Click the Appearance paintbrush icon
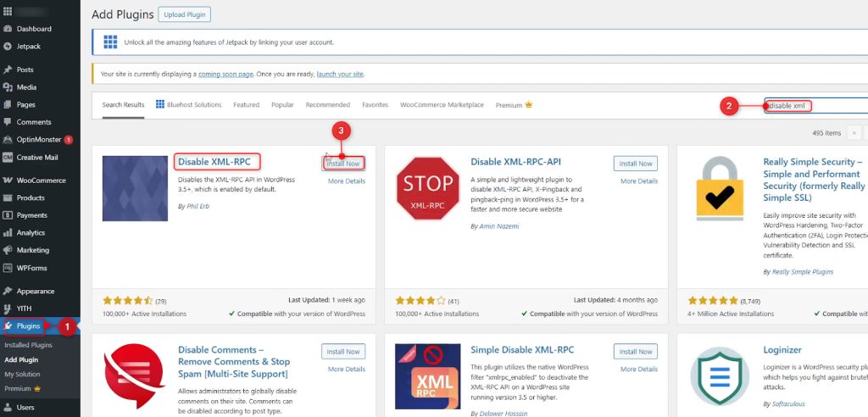Viewport: 868px width, 417px height. [x=7, y=292]
